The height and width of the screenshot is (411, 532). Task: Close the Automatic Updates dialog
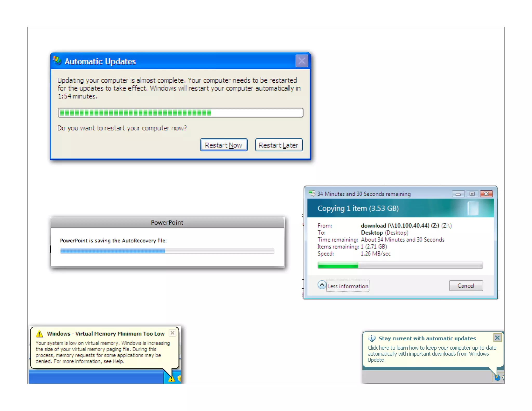pyautogui.click(x=302, y=61)
